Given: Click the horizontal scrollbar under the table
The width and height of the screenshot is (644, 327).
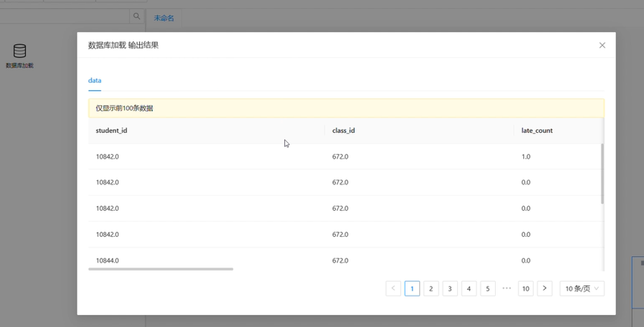Looking at the screenshot, I should pos(161,269).
